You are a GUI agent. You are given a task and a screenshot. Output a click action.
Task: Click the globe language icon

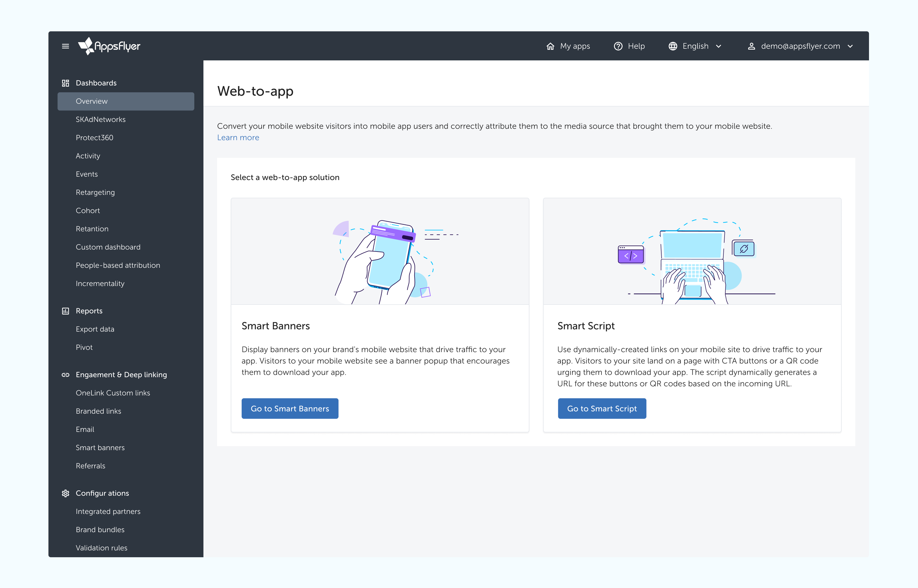click(x=672, y=46)
